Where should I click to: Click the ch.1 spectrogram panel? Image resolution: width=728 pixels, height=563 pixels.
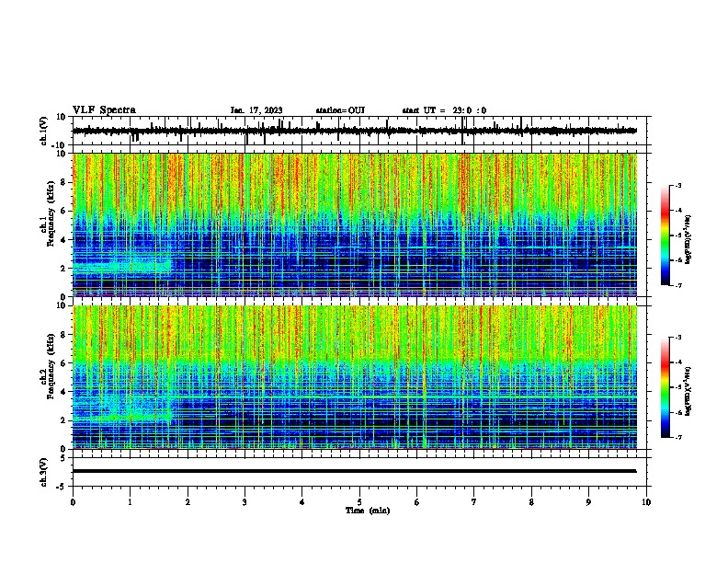(x=355, y=224)
